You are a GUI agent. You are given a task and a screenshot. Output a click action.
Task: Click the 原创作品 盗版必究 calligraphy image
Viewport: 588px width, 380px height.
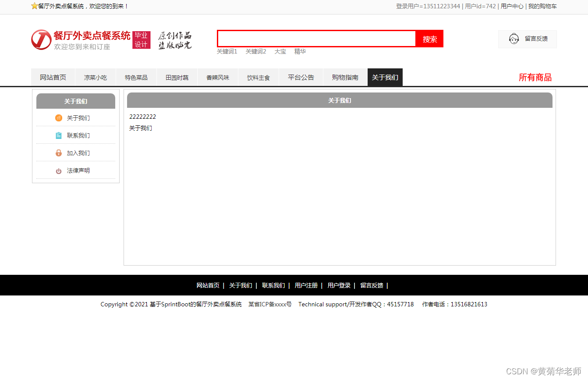click(175, 40)
